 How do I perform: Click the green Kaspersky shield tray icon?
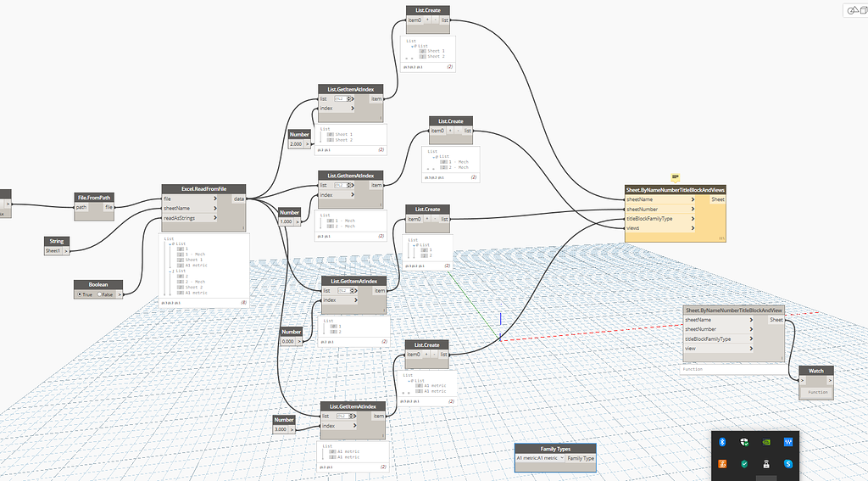pos(744,464)
